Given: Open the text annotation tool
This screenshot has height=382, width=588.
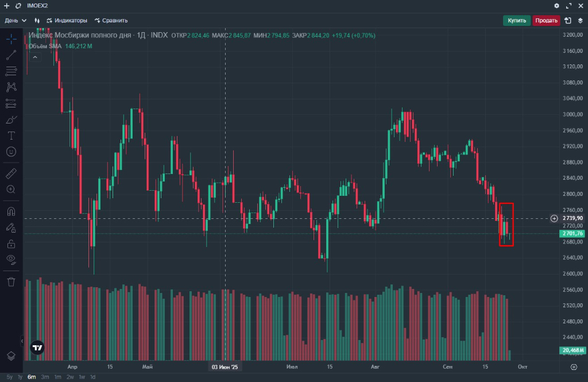Looking at the screenshot, I should (x=11, y=136).
